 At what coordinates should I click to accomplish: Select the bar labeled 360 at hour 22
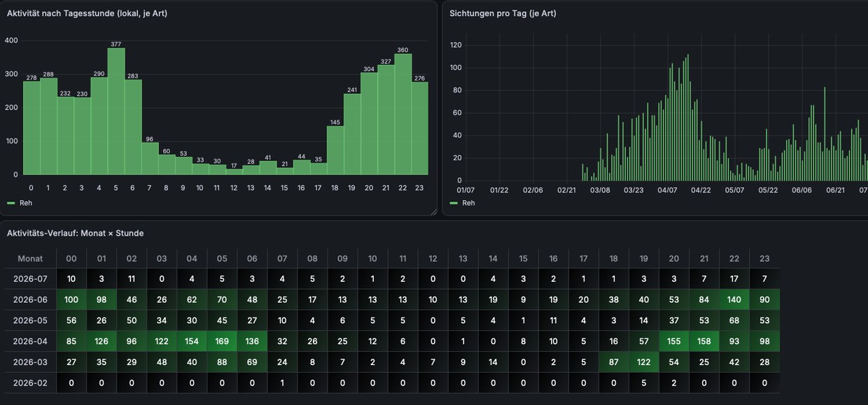(x=403, y=114)
